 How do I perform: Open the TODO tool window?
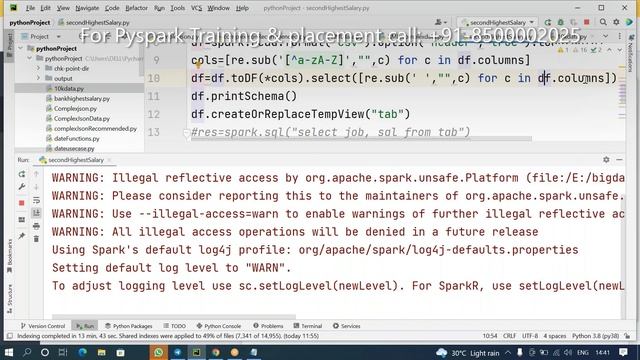174,326
